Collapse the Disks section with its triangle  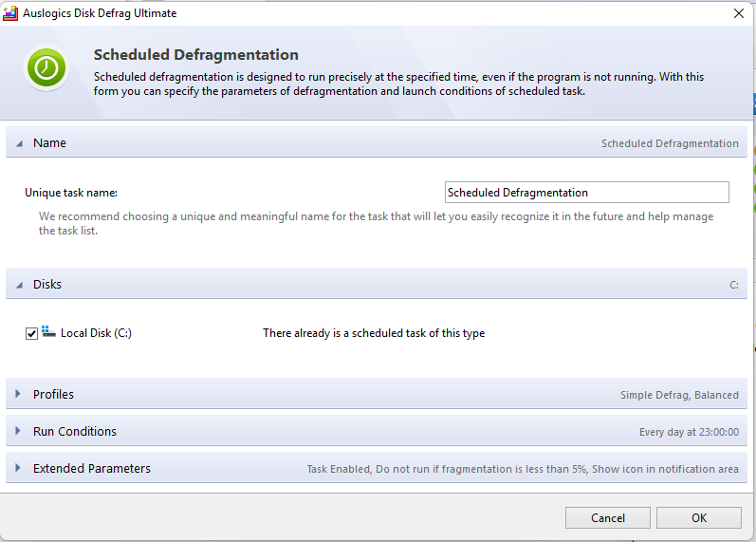pyautogui.click(x=18, y=285)
